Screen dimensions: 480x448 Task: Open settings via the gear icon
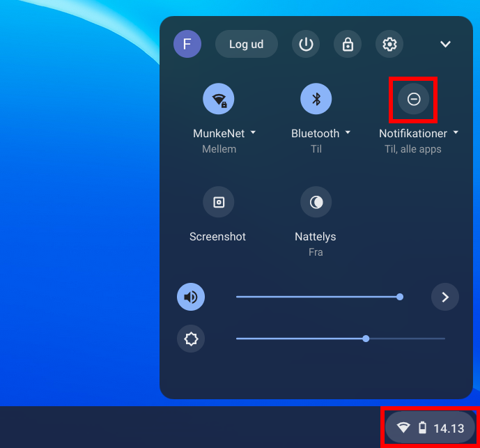tap(389, 44)
